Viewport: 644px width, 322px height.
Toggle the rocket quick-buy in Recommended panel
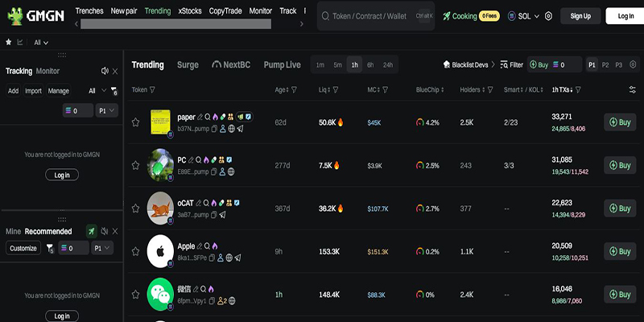(92, 231)
